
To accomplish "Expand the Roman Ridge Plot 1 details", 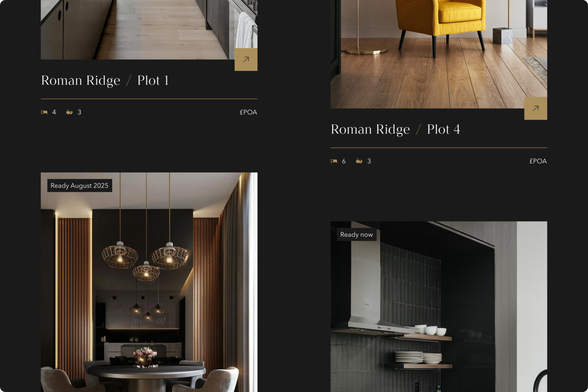I will pos(246,59).
